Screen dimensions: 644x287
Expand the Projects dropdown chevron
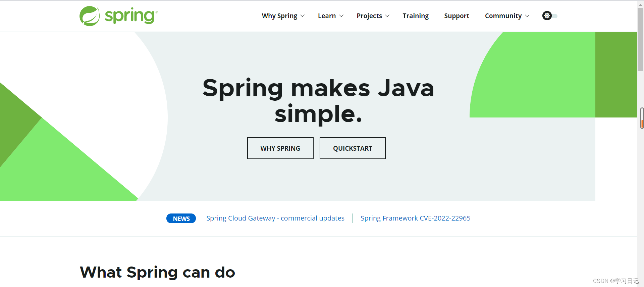[387, 16]
